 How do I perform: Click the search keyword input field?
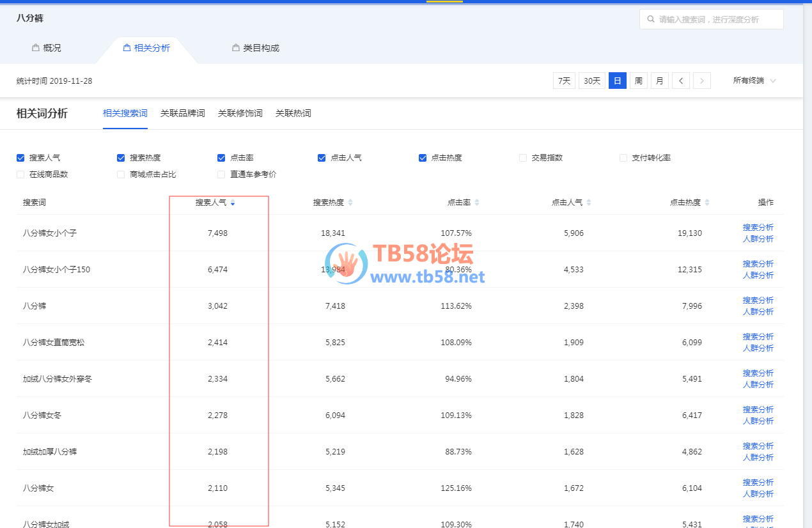coord(716,20)
